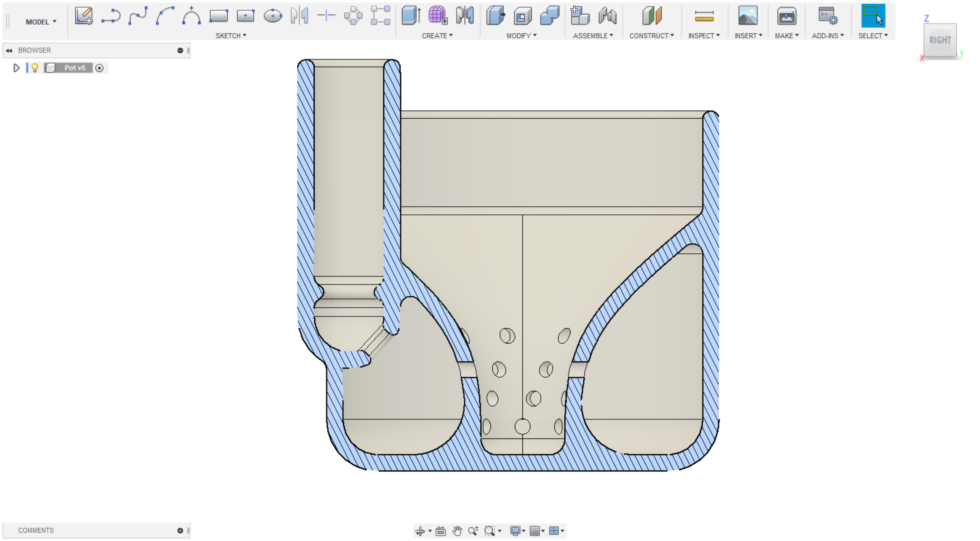Choose the Spline sketch tool
Viewport: 980px width, 541px height.
[138, 16]
